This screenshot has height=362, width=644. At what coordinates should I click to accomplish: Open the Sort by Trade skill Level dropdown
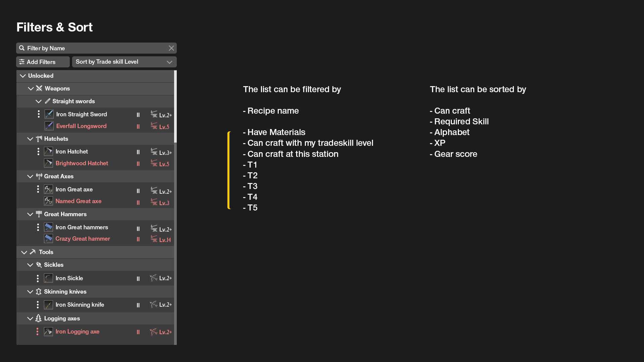[124, 62]
